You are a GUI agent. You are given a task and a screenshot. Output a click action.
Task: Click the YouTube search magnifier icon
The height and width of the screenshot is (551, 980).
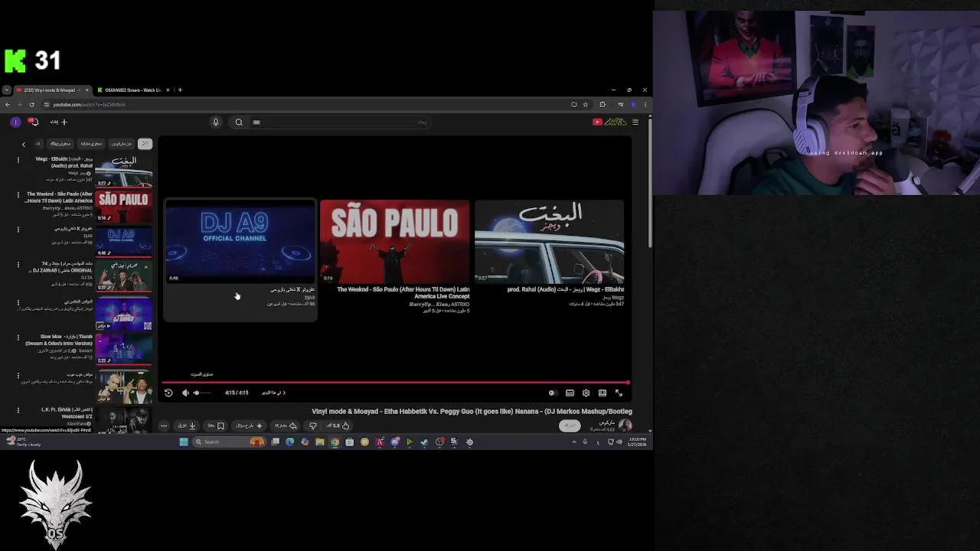(239, 122)
